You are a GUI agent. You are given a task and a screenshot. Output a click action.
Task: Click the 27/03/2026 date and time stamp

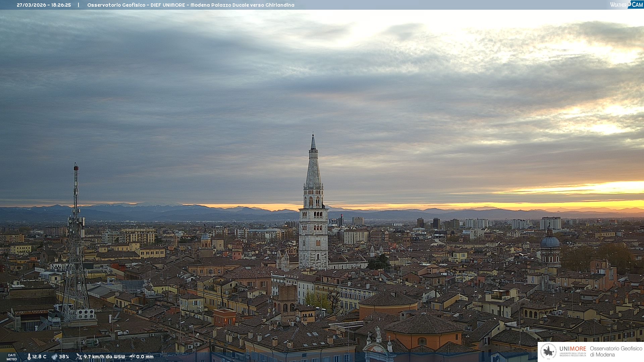(x=44, y=5)
